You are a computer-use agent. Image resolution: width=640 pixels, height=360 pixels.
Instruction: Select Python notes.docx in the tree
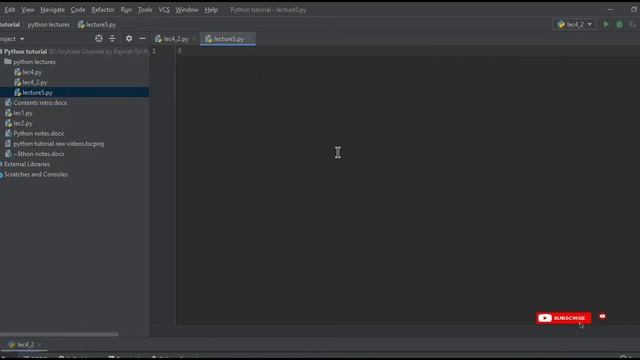[x=38, y=133]
